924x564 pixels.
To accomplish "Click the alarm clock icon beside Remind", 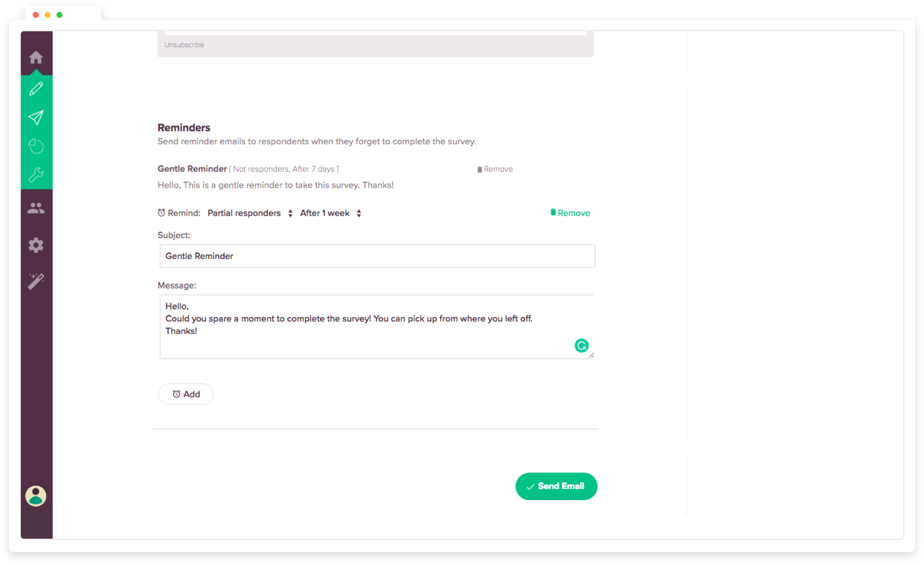I will pyautogui.click(x=161, y=213).
